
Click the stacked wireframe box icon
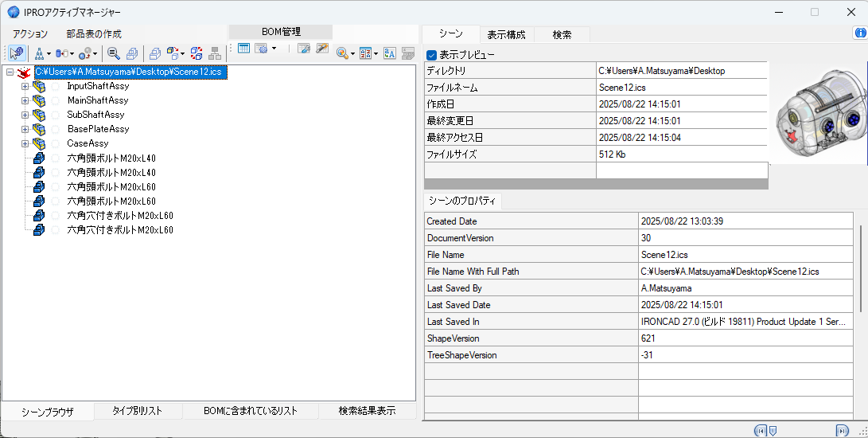pyautogui.click(x=132, y=53)
